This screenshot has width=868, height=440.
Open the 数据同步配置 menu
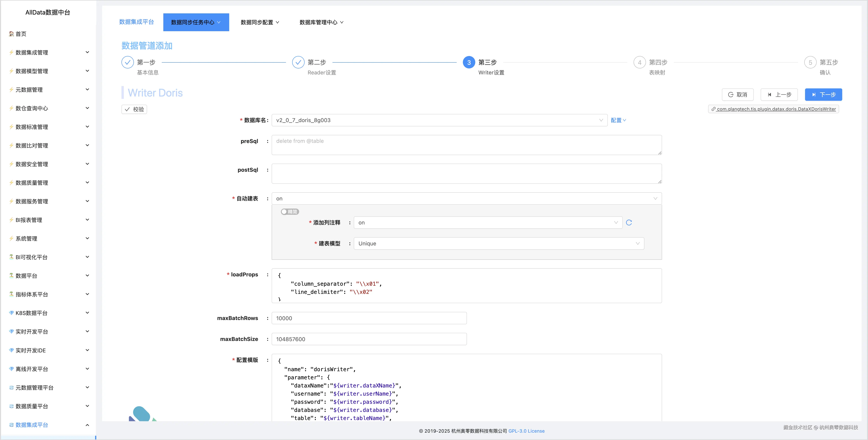(259, 22)
